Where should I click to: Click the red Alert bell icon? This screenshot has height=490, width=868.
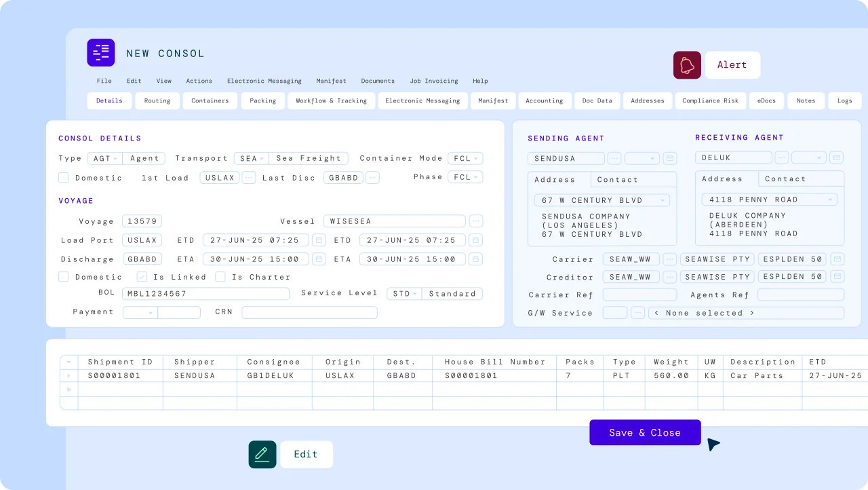(687, 65)
